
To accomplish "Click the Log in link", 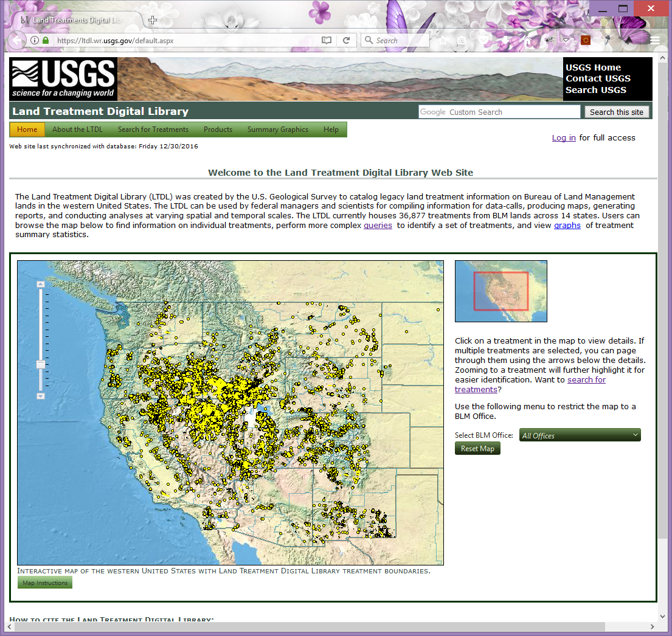I will click(563, 138).
